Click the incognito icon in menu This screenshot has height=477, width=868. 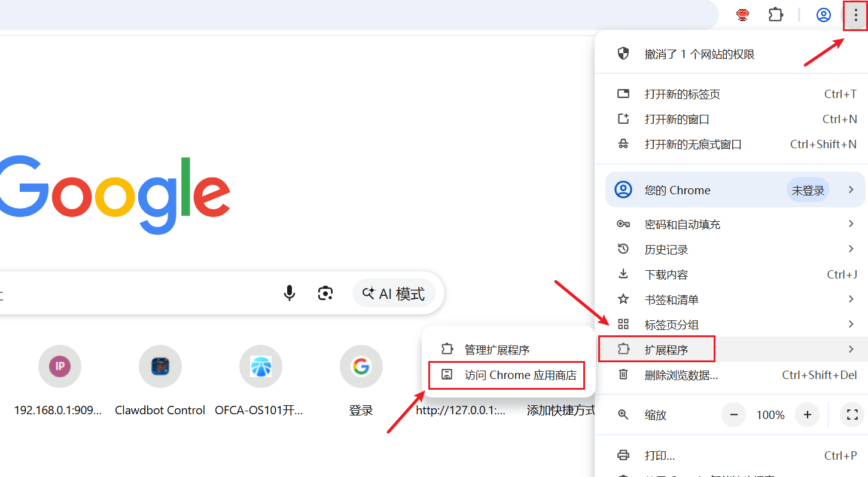coord(623,144)
